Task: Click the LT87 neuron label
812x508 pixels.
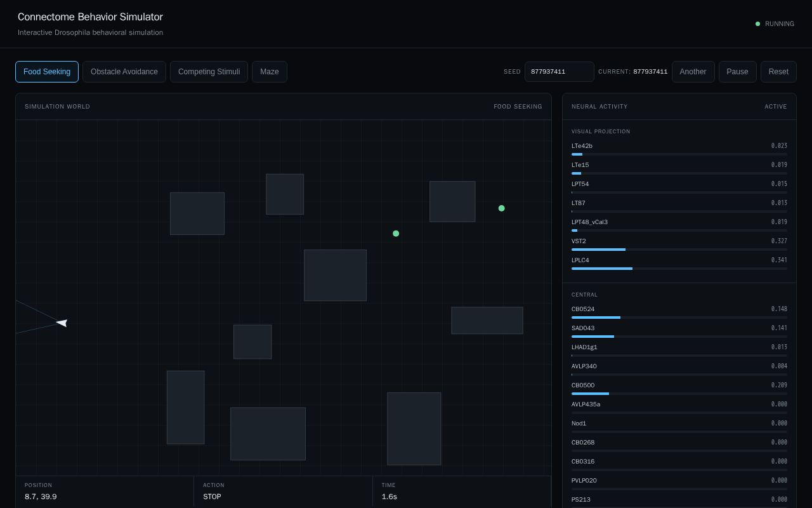Action: click(x=579, y=203)
